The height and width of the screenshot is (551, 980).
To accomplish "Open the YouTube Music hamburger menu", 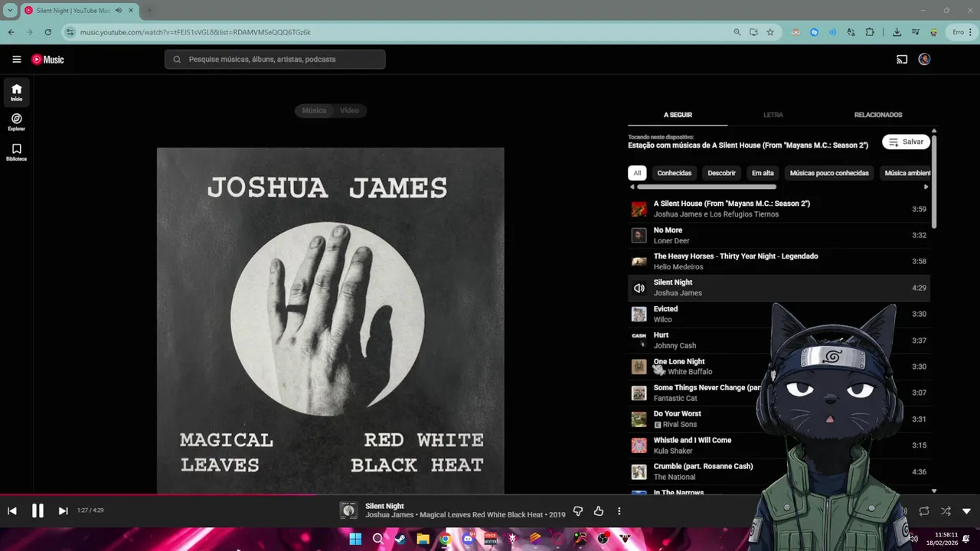I will pyautogui.click(x=17, y=59).
